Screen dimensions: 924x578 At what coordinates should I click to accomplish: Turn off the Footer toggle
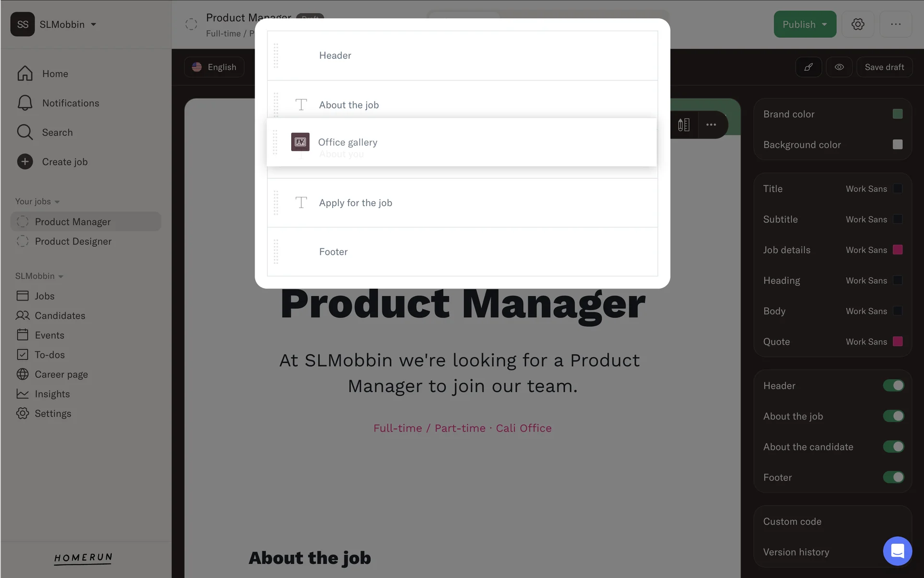pos(893,477)
